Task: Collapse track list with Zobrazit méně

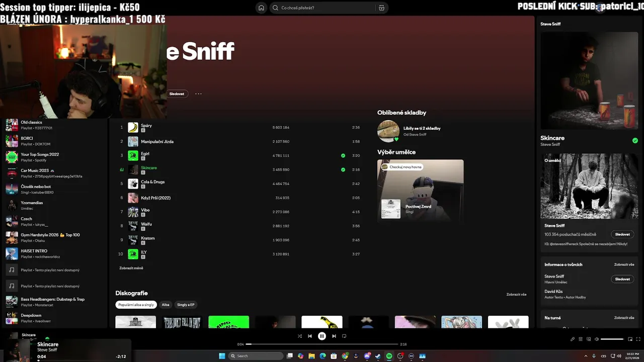Action: click(x=131, y=268)
